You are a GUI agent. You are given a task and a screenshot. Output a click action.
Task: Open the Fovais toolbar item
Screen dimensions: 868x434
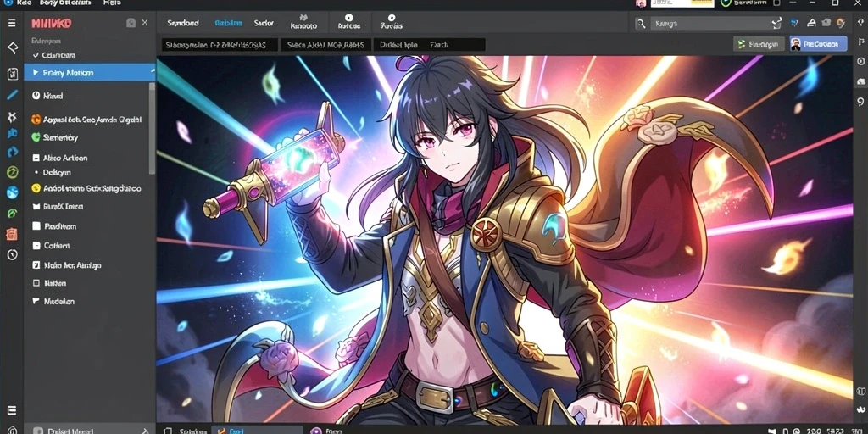pyautogui.click(x=392, y=22)
